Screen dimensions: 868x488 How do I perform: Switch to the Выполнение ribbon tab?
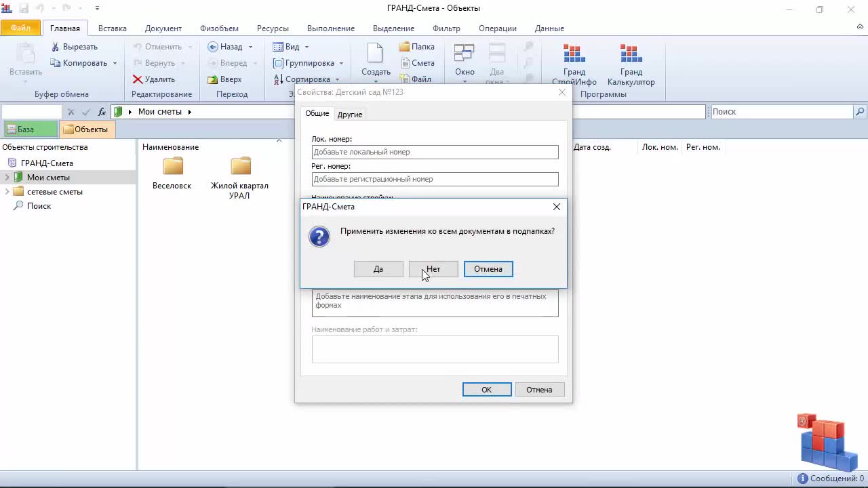(x=331, y=28)
